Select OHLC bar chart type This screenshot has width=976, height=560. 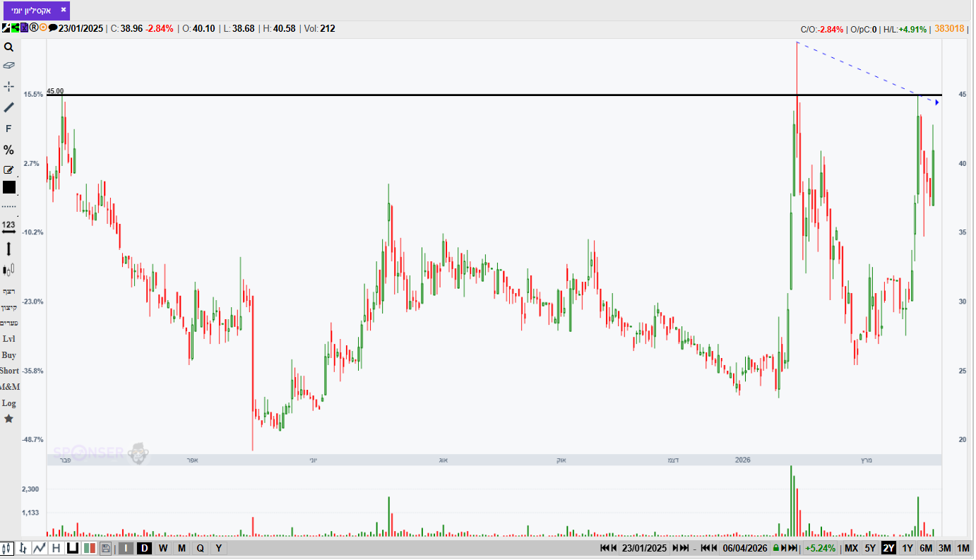pos(24,548)
